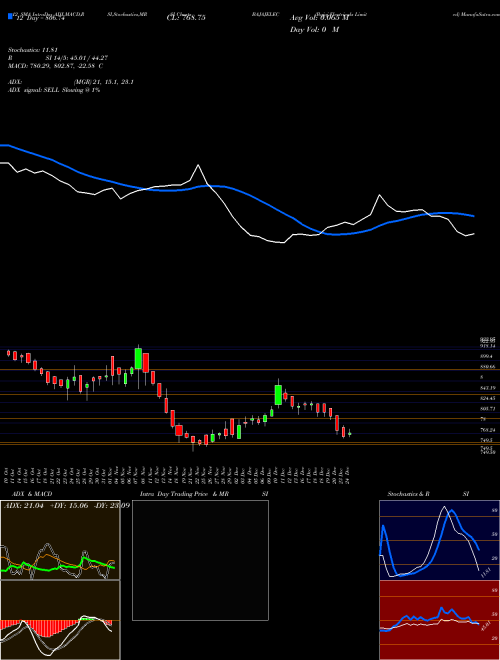Click the 'ADX signal: SELL Slowing' text
The width and height of the screenshot is (500, 660).
click(45, 90)
